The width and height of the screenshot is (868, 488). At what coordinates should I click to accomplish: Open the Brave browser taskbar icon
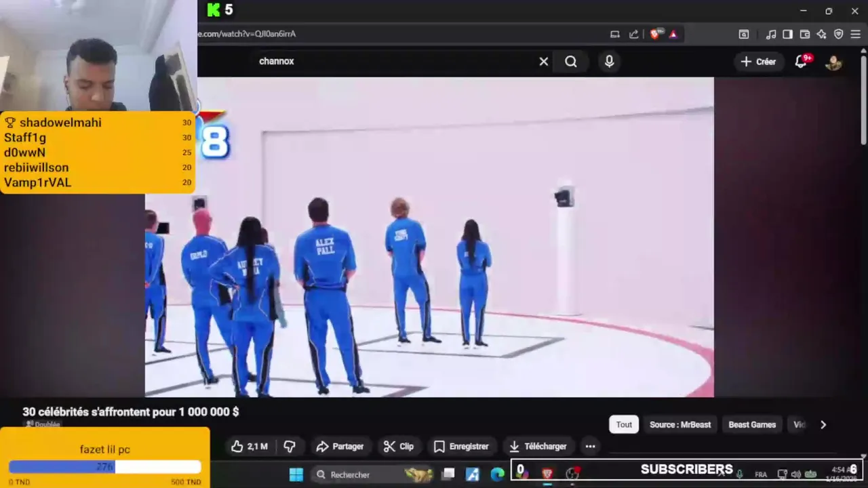[547, 474]
